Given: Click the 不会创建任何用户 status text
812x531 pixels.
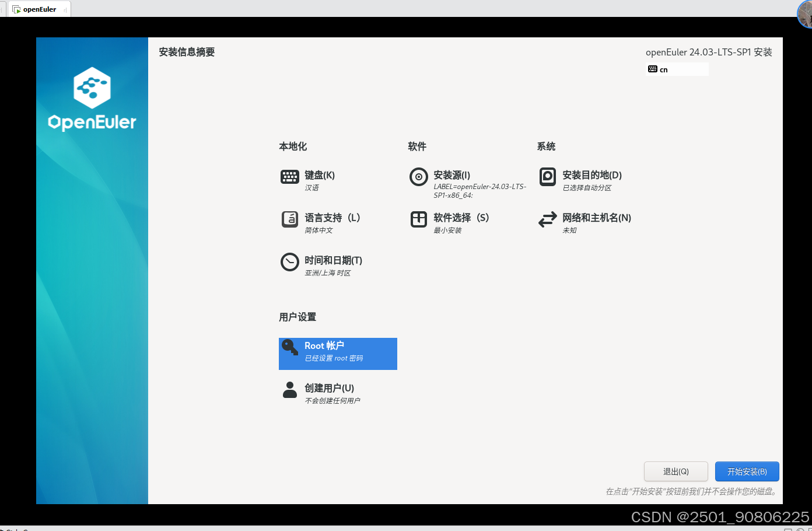Looking at the screenshot, I should click(332, 401).
